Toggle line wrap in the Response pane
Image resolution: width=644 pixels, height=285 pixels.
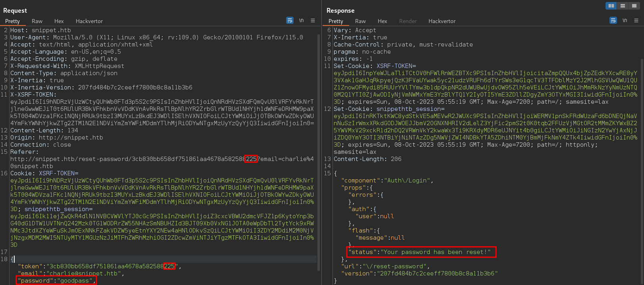[x=613, y=20]
